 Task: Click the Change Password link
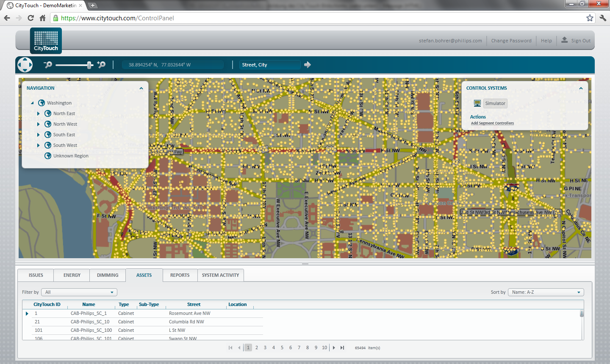tap(511, 41)
